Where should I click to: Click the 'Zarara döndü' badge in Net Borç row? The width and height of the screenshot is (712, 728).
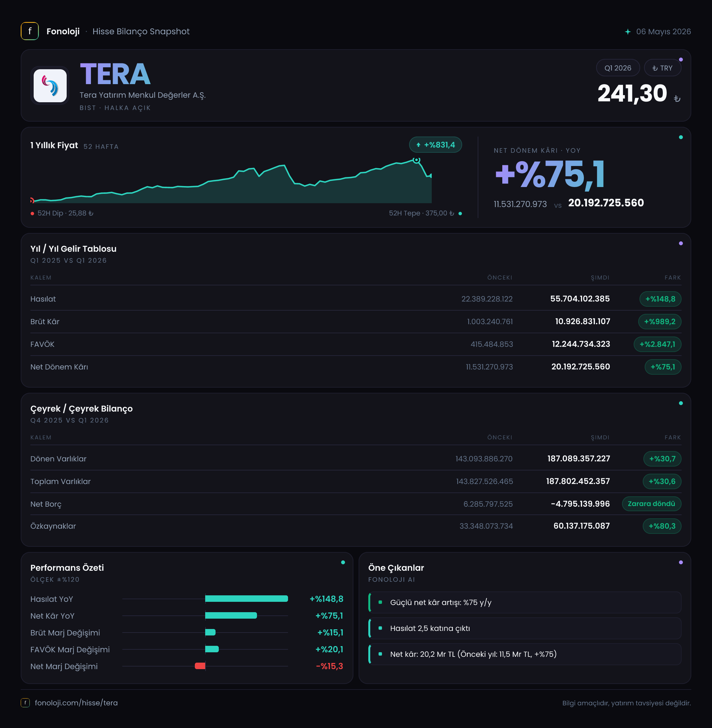651,504
